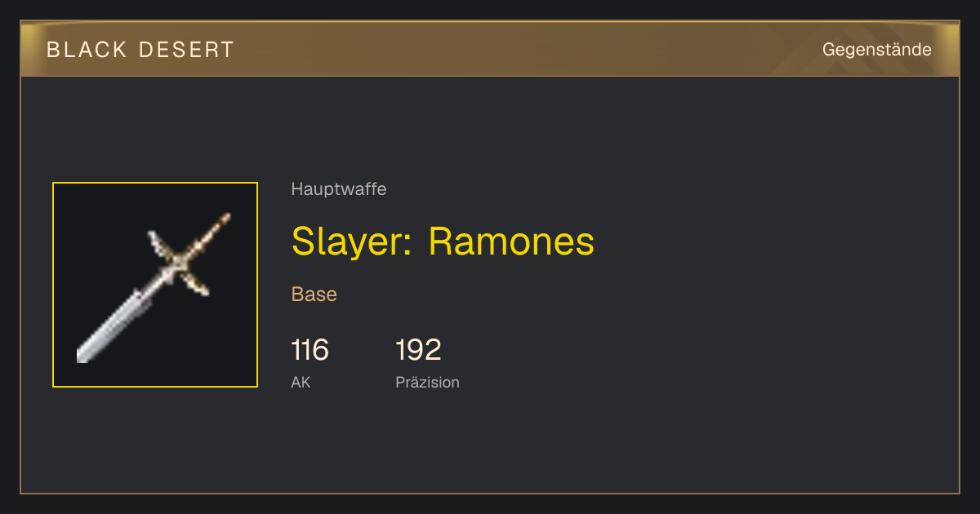Select the Base enhancement level label
Screen dimensions: 980x514
tap(314, 295)
